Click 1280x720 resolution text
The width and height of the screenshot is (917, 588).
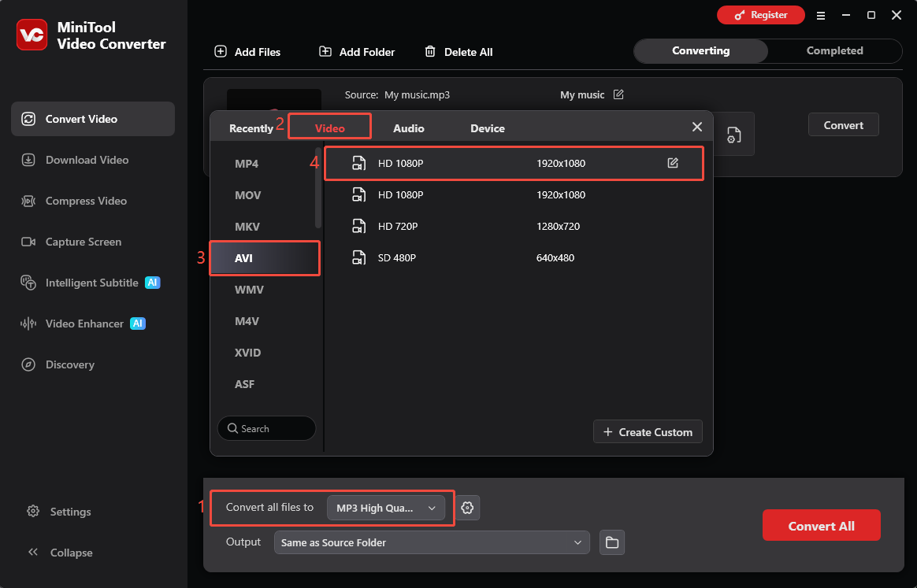pyautogui.click(x=558, y=226)
